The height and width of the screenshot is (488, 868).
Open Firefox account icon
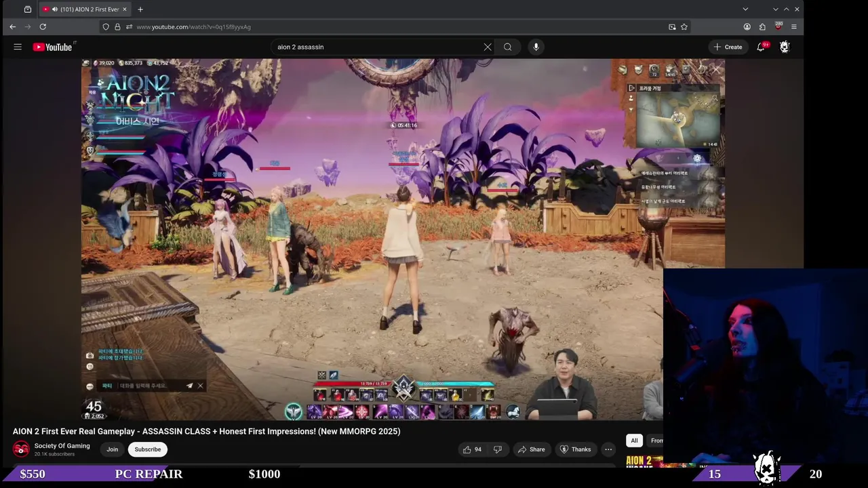click(x=747, y=26)
